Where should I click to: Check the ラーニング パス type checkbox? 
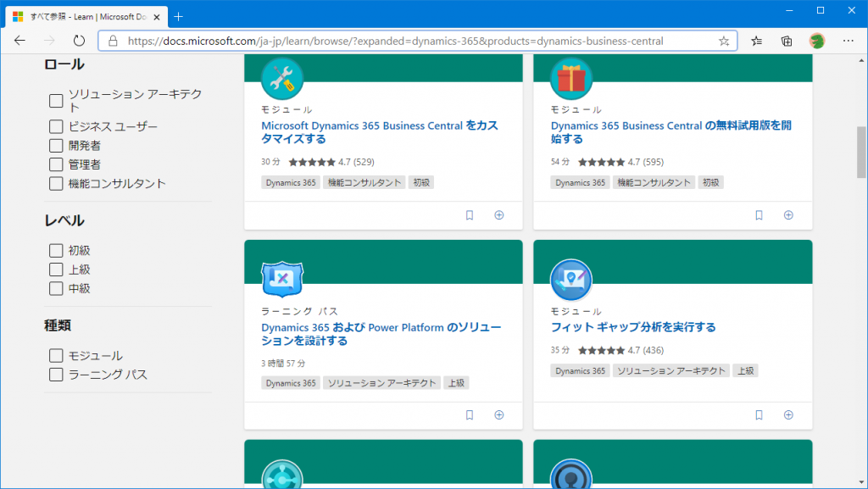[x=56, y=375]
